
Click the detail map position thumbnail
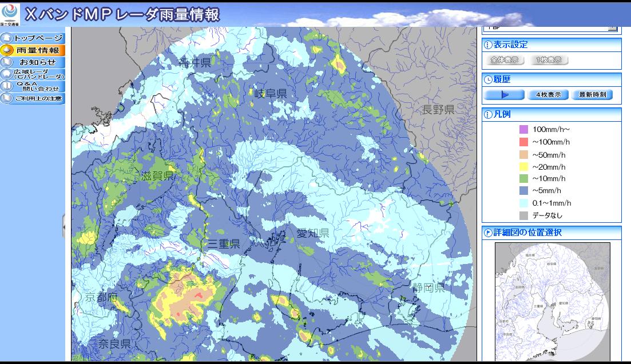pos(553,302)
